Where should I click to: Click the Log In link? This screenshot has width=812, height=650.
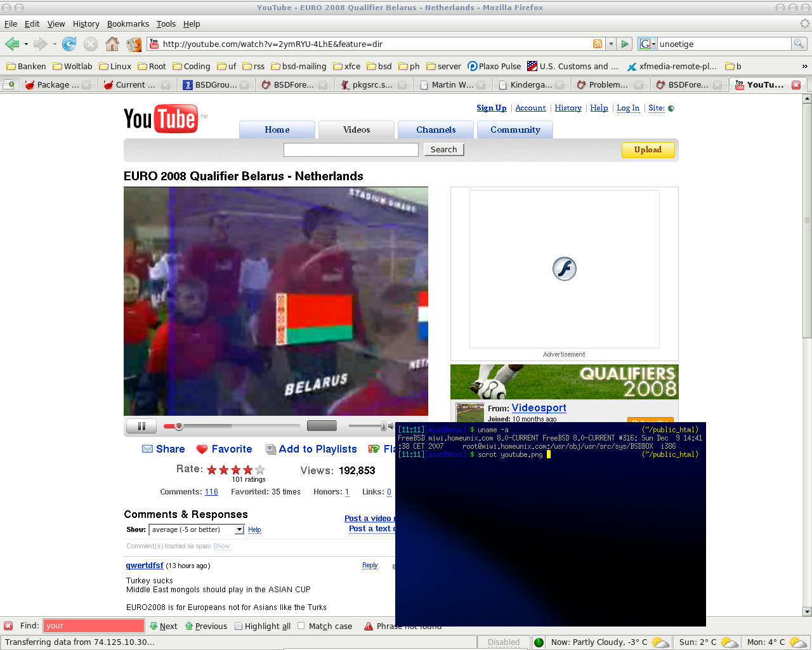tap(628, 108)
